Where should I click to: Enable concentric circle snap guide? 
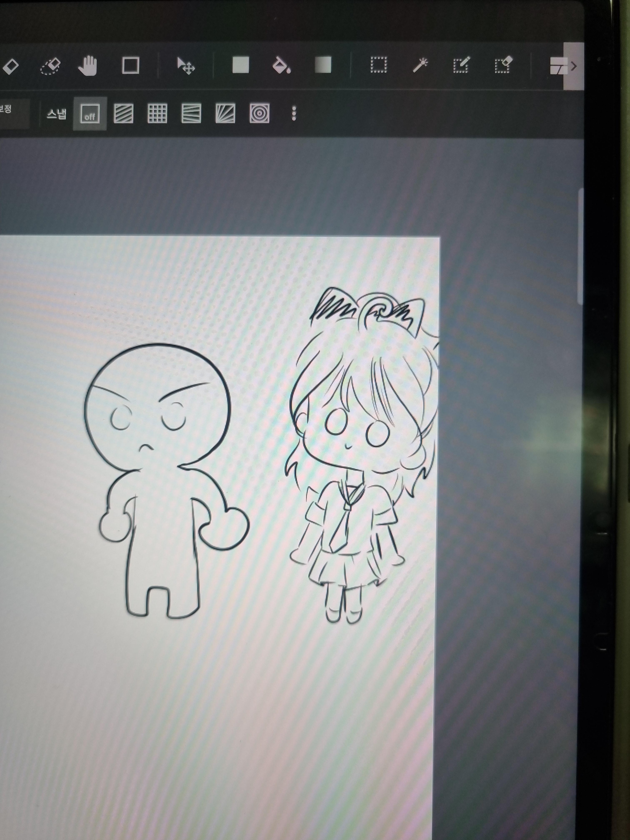tap(259, 114)
